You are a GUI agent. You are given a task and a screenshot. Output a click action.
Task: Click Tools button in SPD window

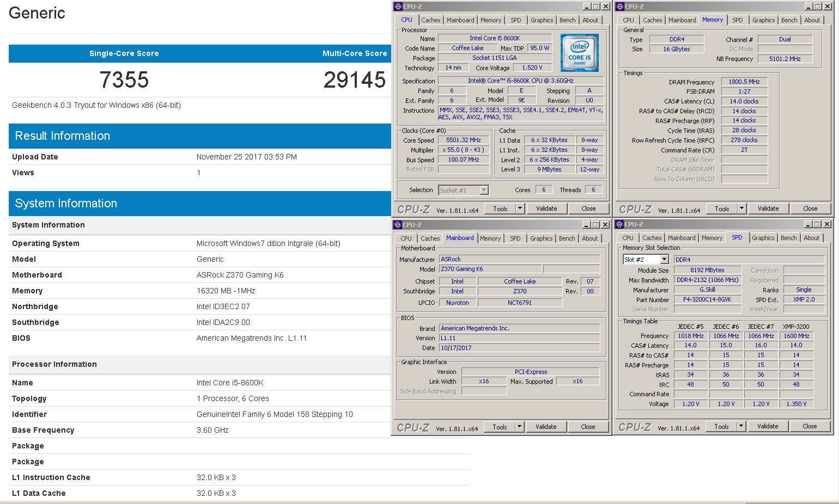pyautogui.click(x=721, y=426)
